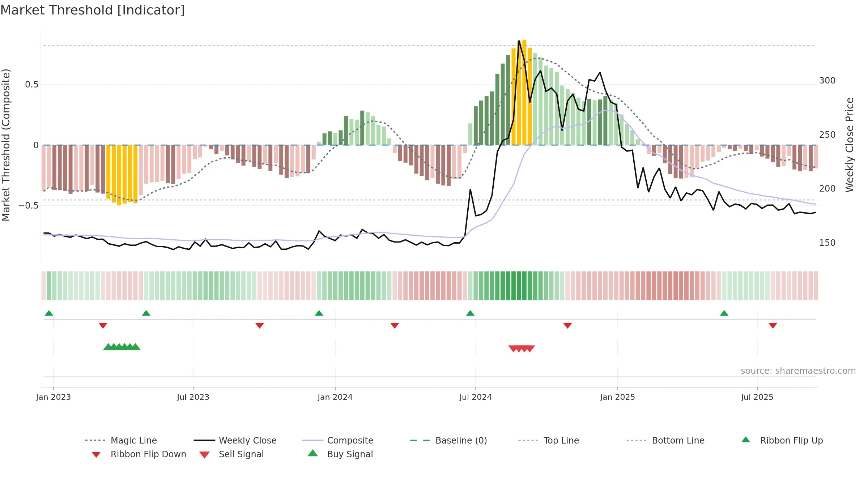Click the Jan 2023 axis label

coord(54,397)
